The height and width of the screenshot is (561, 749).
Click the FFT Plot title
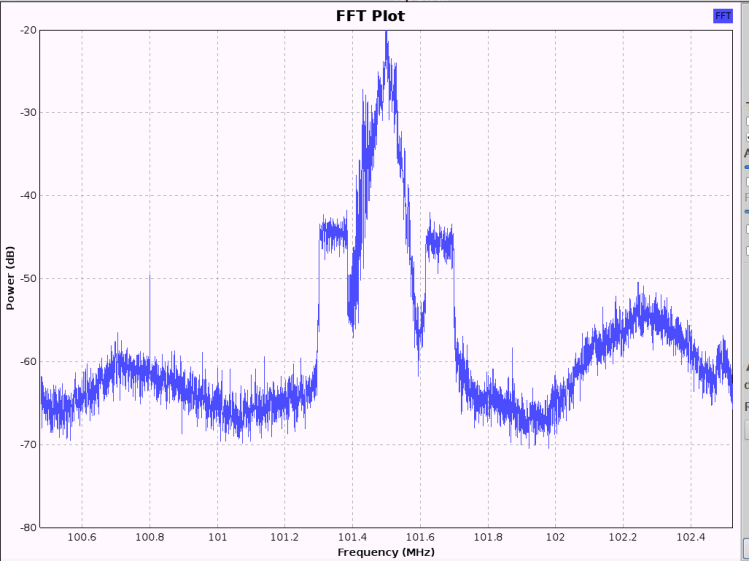[x=370, y=16]
